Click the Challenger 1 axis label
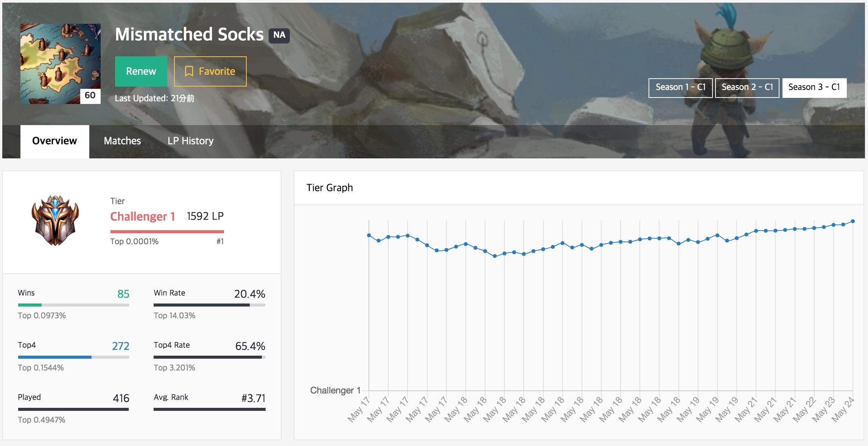This screenshot has width=868, height=446. click(335, 390)
